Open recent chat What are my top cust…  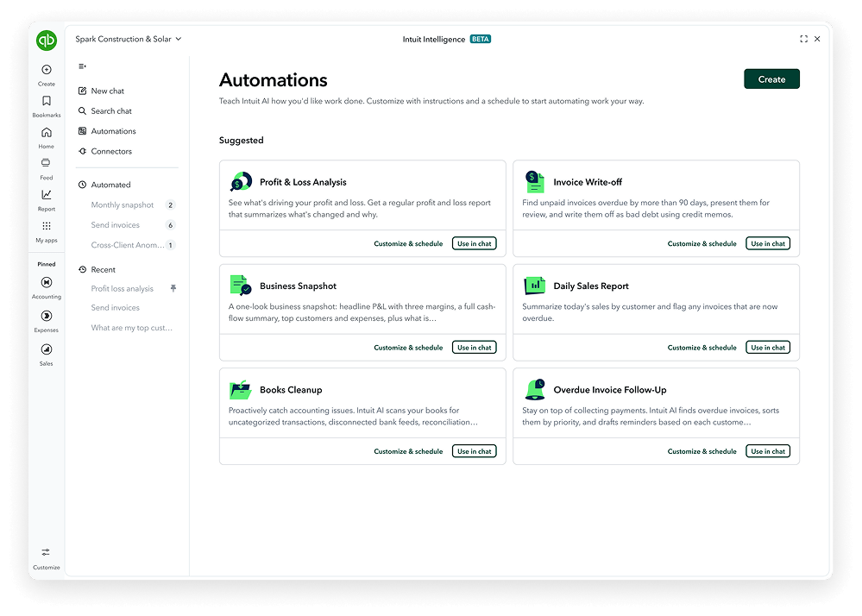[132, 328]
